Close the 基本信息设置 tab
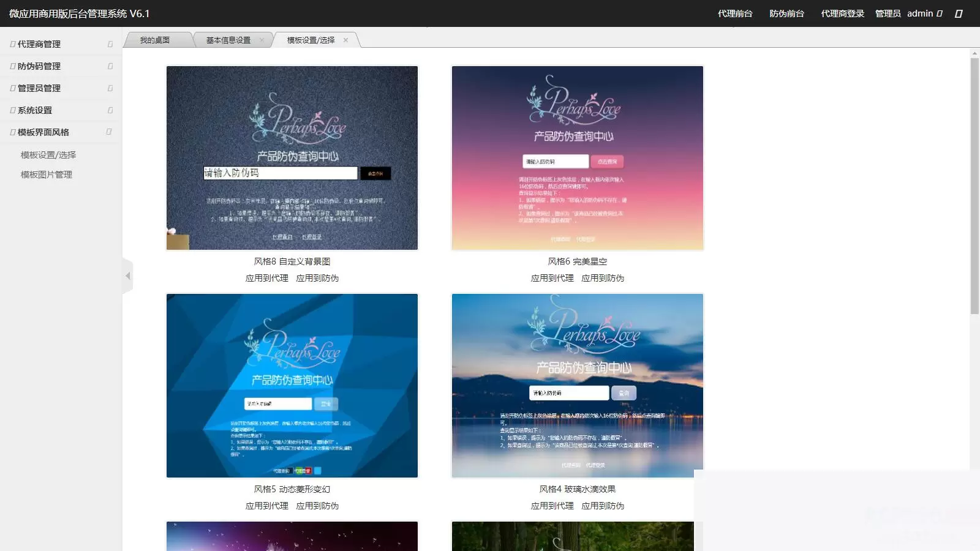 262,40
